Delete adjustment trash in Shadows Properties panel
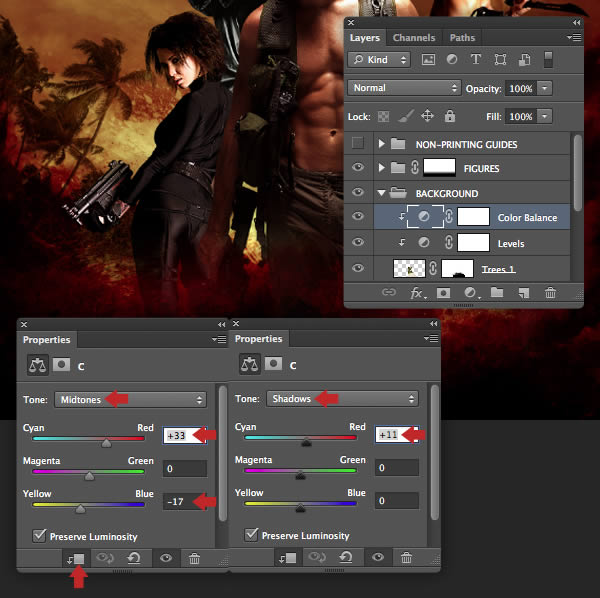Image resolution: width=600 pixels, height=598 pixels. tap(406, 558)
